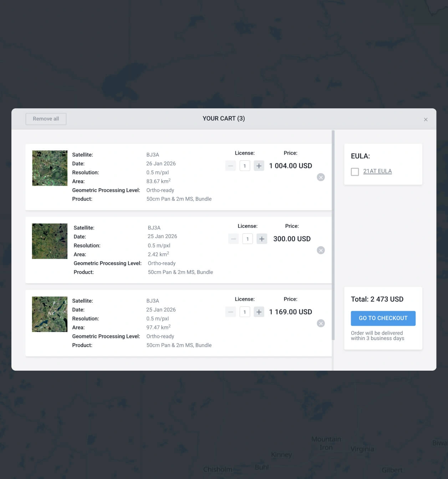Increase license quantity of 1 004.00 USD item
The width and height of the screenshot is (448, 479).
259,166
